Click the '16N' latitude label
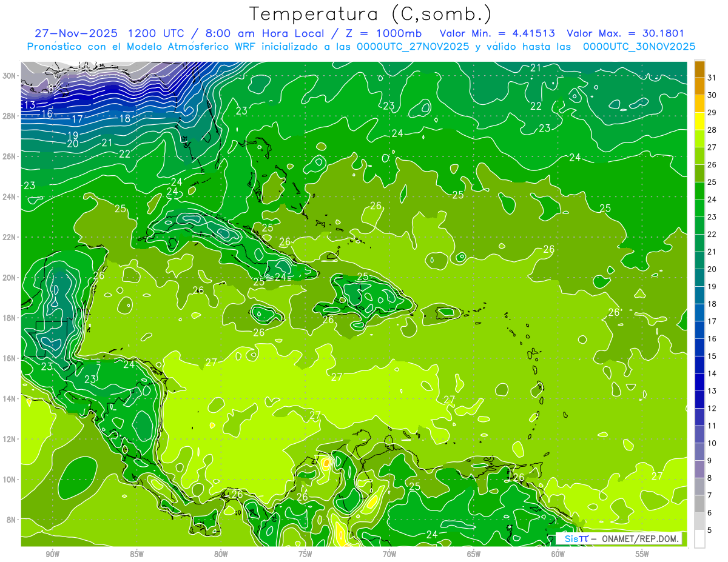This screenshot has width=728, height=562. point(10,358)
